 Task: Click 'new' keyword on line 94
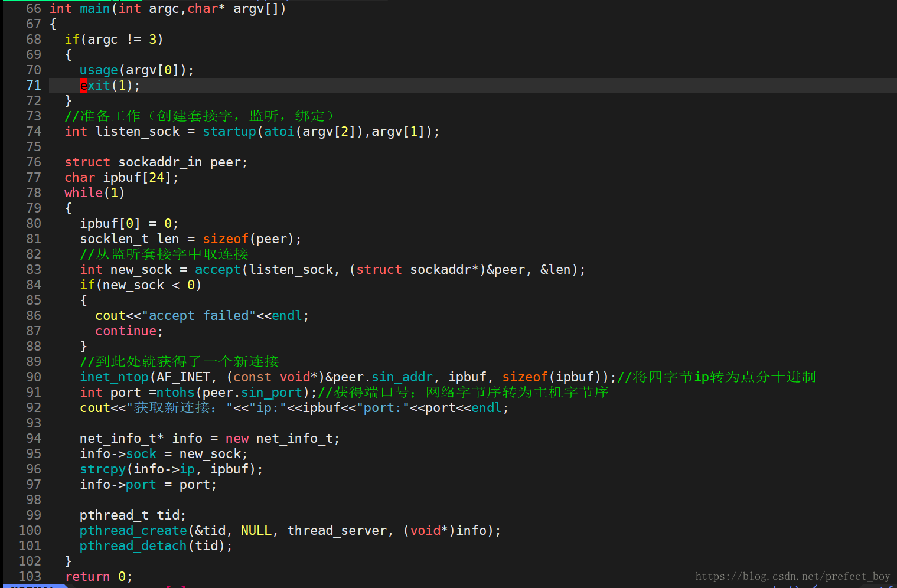tap(237, 439)
